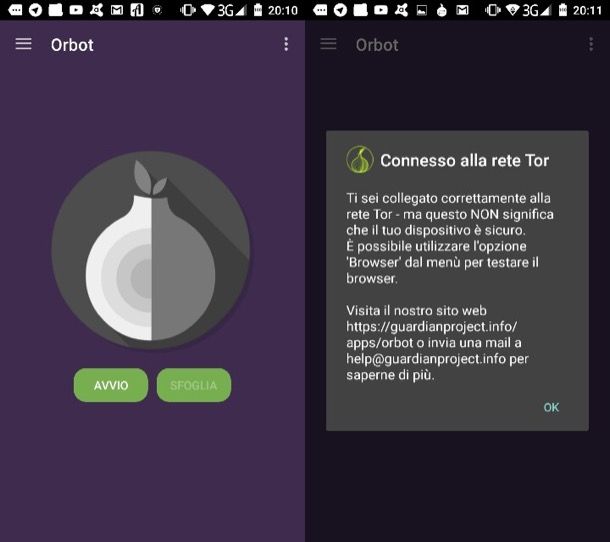Tap the text 'Ti sei collegato correttamente alla'
The height and width of the screenshot is (542, 610).
tap(448, 198)
